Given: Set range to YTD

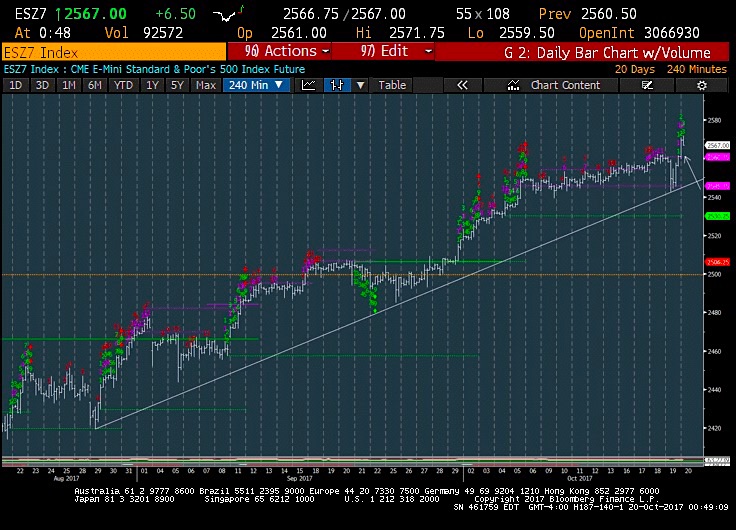Looking at the screenshot, I should tap(123, 85).
